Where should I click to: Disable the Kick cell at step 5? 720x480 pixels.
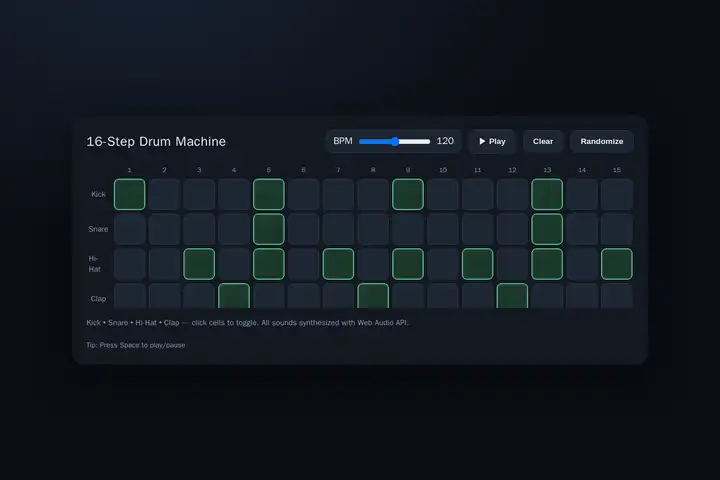click(269, 194)
